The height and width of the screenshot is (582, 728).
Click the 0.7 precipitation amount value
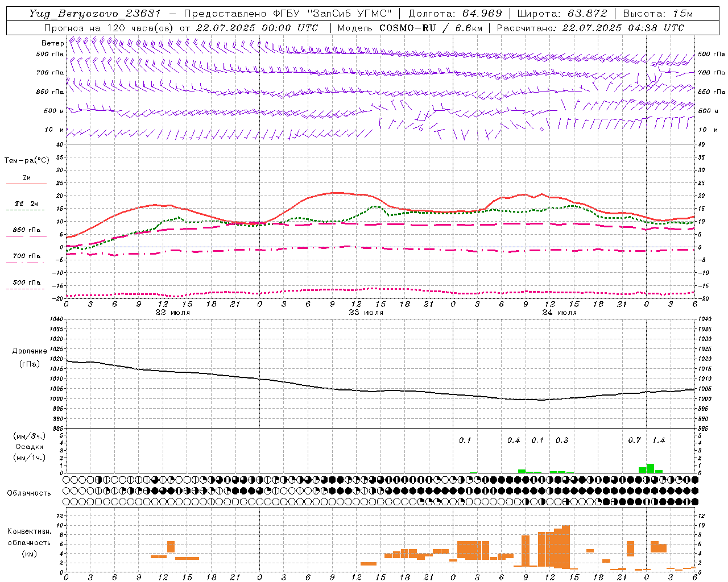tap(635, 440)
